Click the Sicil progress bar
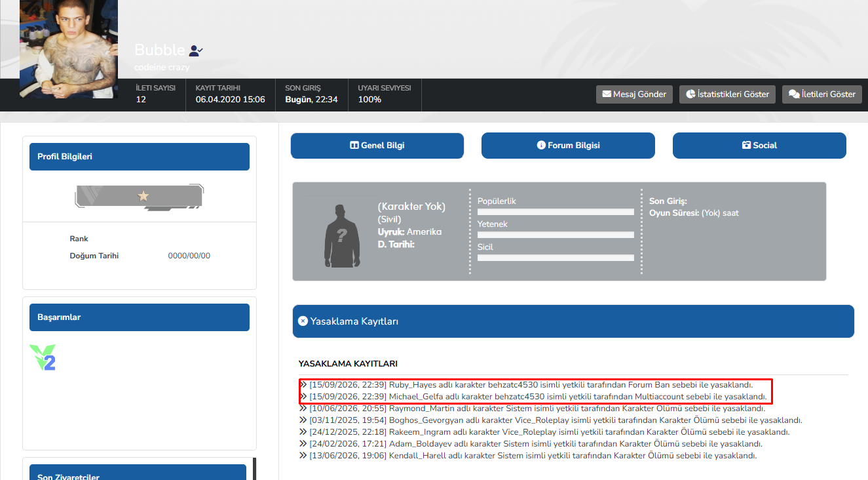Viewport: 868px width, 480px height. (x=556, y=258)
